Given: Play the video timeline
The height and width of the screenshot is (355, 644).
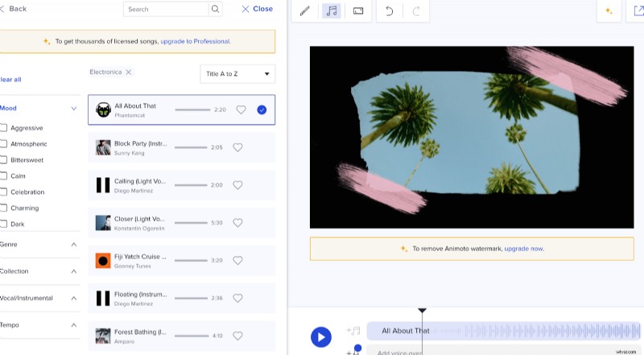Looking at the screenshot, I should (320, 337).
